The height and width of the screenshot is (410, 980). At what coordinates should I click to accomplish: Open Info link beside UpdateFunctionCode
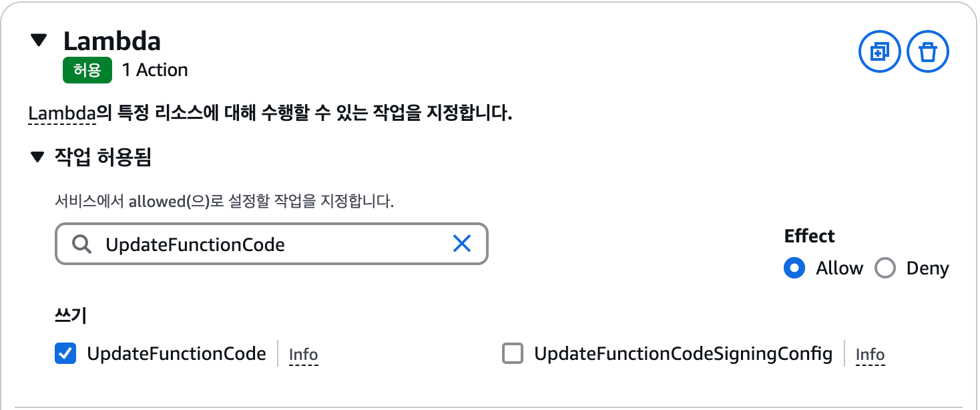click(x=303, y=355)
